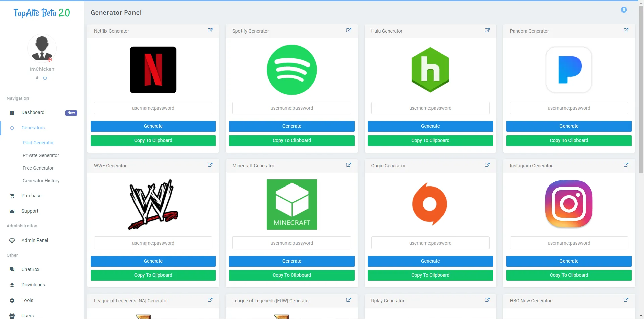Open HBO Now Generator external link icon
This screenshot has height=319, width=644.
coord(626,300)
